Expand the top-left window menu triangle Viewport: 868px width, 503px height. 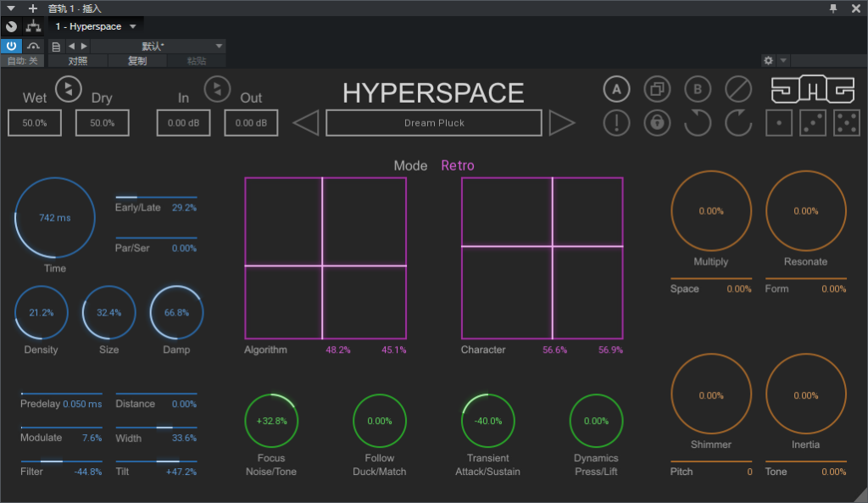click(10, 8)
